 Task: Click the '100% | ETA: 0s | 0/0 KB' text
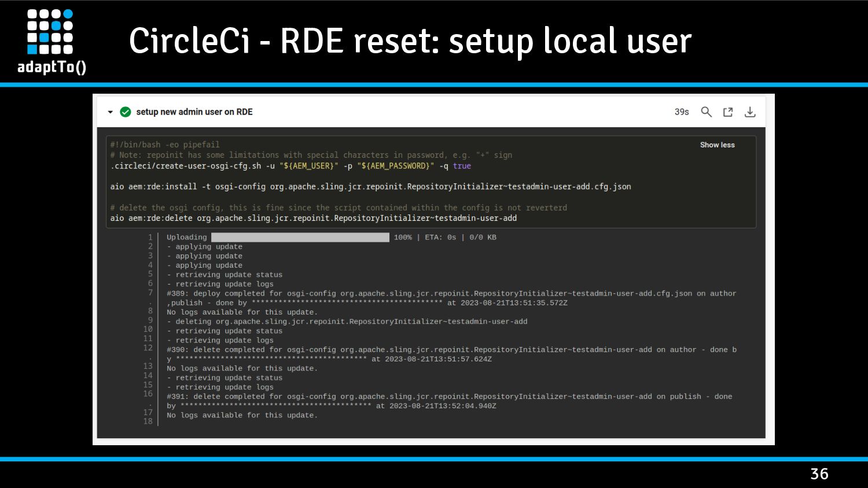[x=445, y=238]
